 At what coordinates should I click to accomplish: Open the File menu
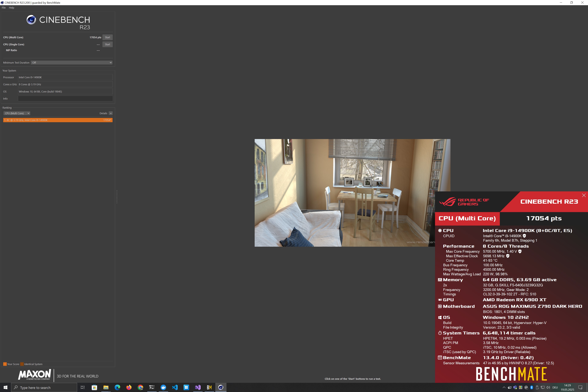coord(4,8)
